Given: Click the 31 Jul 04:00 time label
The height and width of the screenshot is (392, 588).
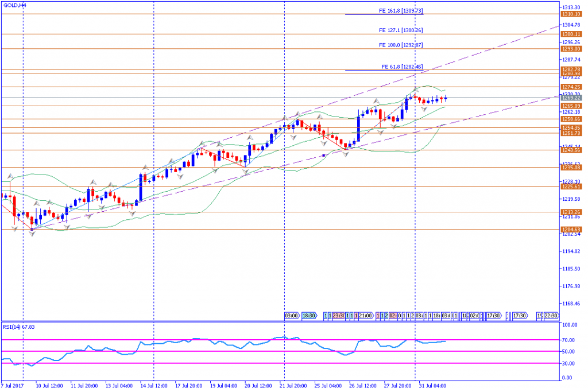Looking at the screenshot, I should [x=433, y=386].
